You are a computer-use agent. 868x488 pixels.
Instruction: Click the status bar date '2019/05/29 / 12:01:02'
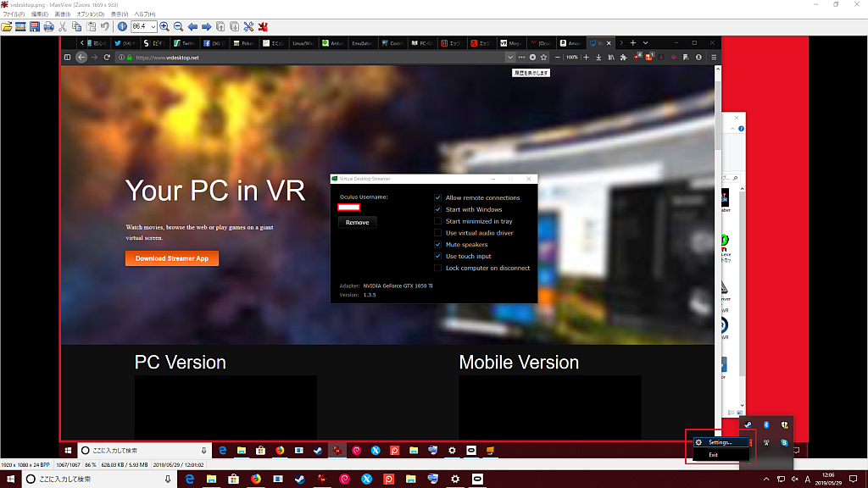click(x=178, y=465)
